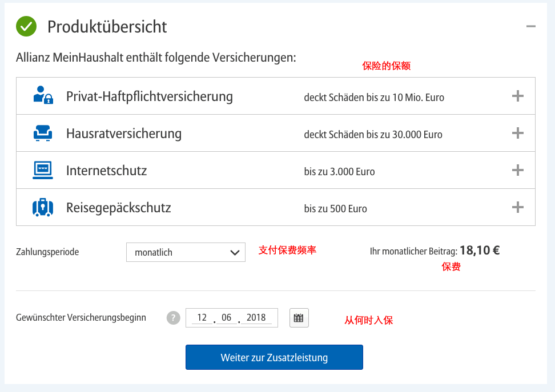The image size is (555, 392).
Task: Select the Privat-Haftpflichtversicherung title
Action: click(150, 96)
